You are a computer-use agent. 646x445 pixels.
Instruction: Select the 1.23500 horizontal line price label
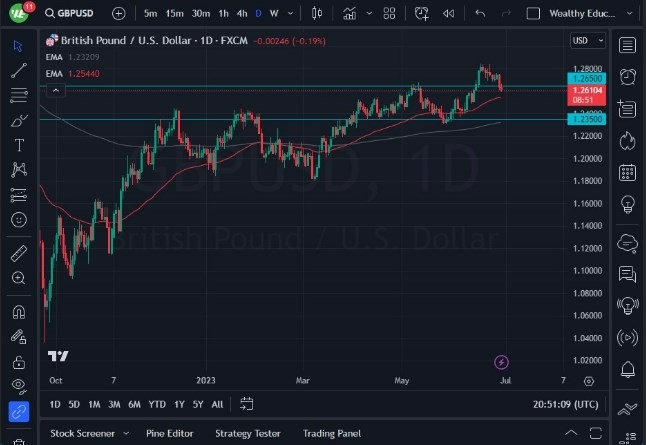tap(587, 119)
